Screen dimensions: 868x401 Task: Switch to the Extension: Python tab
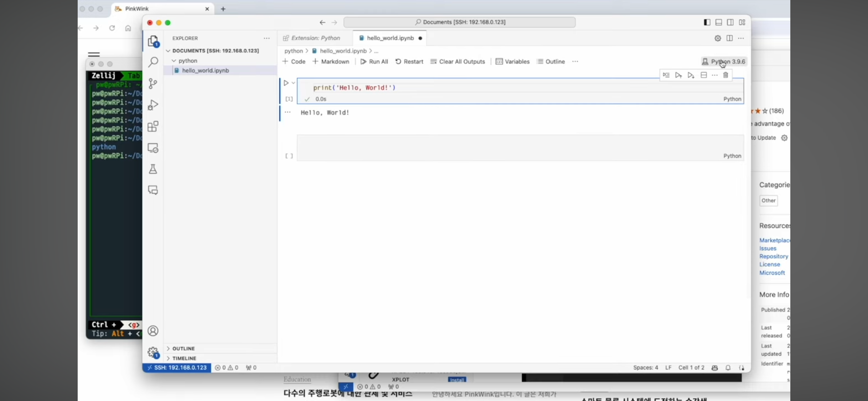(x=315, y=38)
